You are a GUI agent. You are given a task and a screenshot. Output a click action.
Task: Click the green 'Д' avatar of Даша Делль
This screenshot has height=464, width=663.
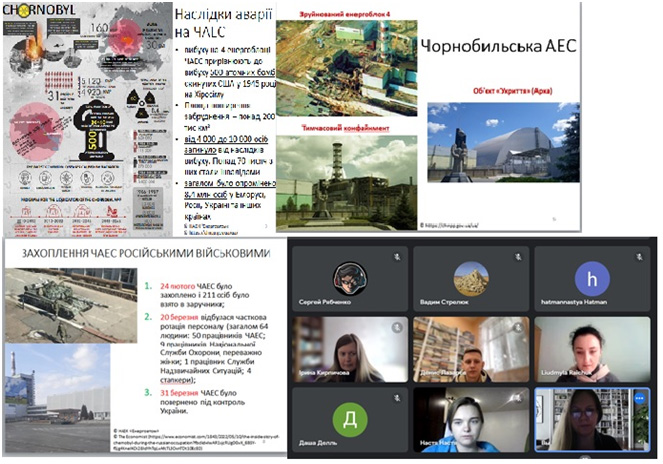coord(350,420)
